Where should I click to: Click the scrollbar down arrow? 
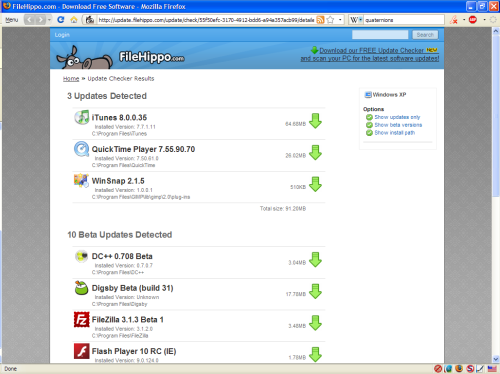tap(496, 359)
